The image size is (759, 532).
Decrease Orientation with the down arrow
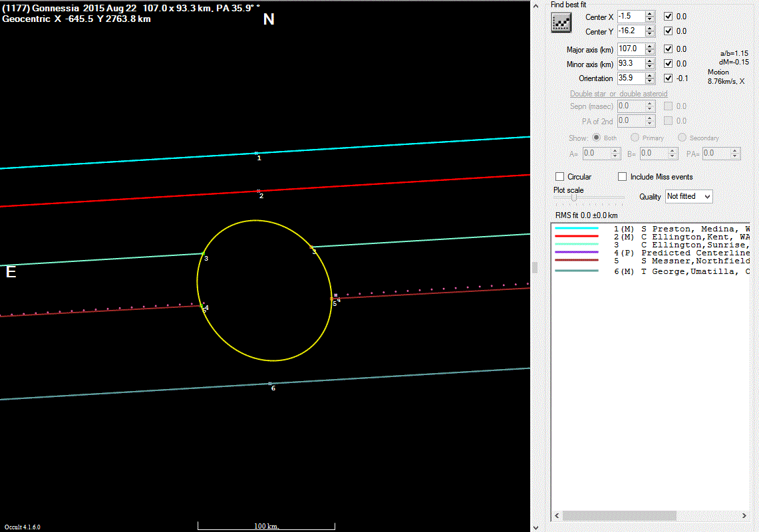point(650,81)
